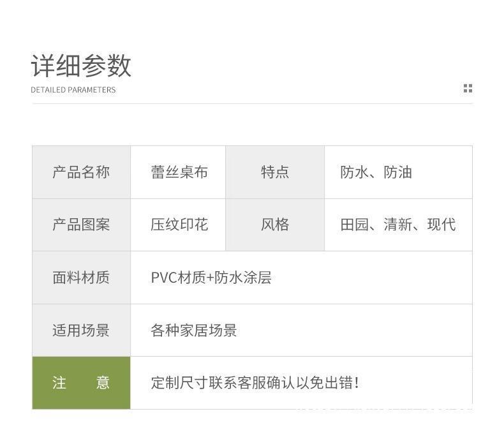Click the PVC材质+防水涂层 material value
This screenshot has width=504, height=439.
[x=211, y=278]
